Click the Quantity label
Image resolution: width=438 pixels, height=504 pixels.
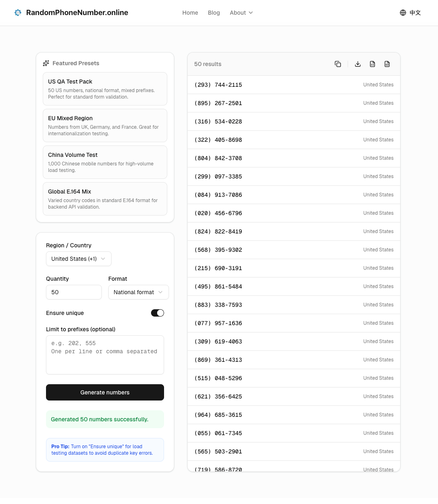57,279
